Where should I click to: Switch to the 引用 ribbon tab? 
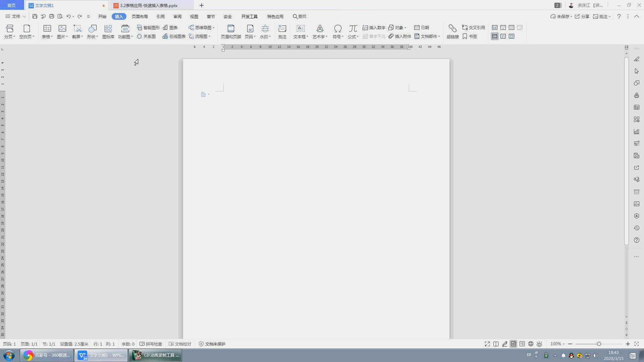click(x=161, y=16)
